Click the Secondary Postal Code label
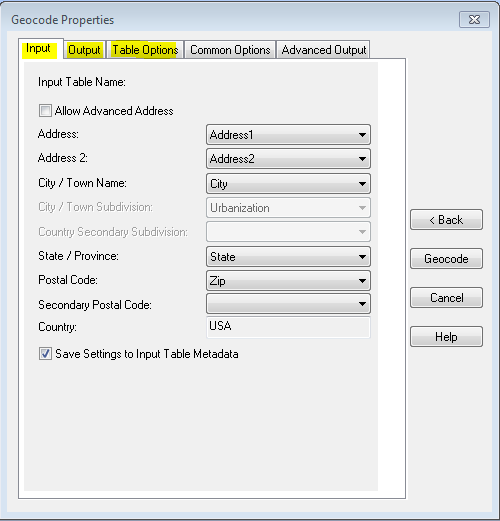This screenshot has height=521, width=500. point(95,305)
